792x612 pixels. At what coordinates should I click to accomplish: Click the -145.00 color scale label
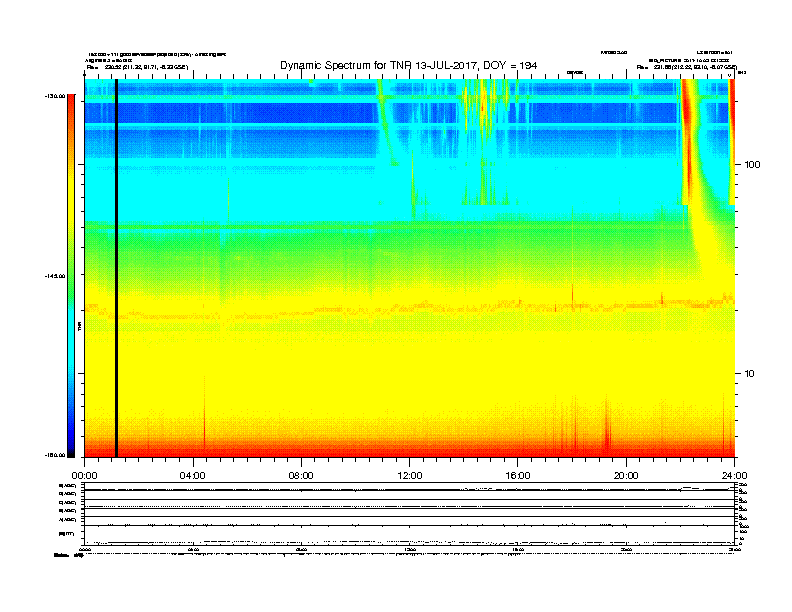[55, 276]
